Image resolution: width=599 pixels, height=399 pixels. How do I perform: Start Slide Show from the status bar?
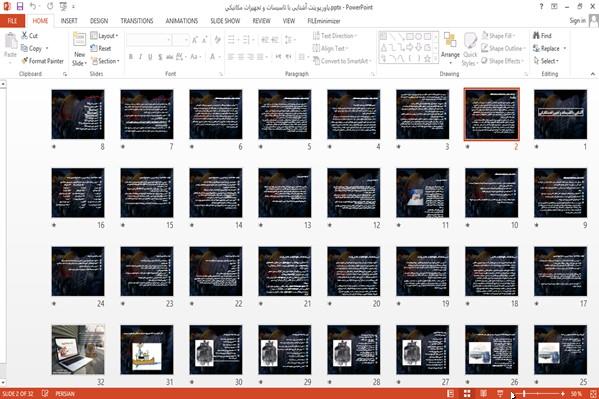pyautogui.click(x=500, y=393)
